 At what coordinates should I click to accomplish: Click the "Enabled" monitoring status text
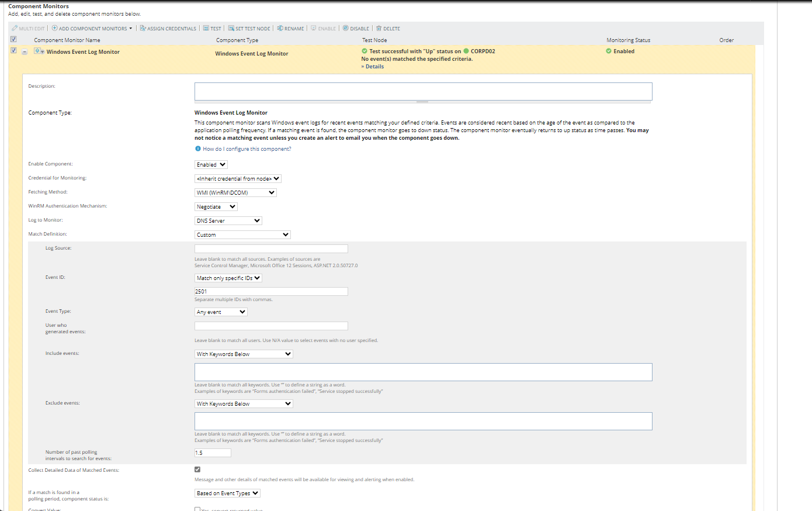(x=624, y=51)
